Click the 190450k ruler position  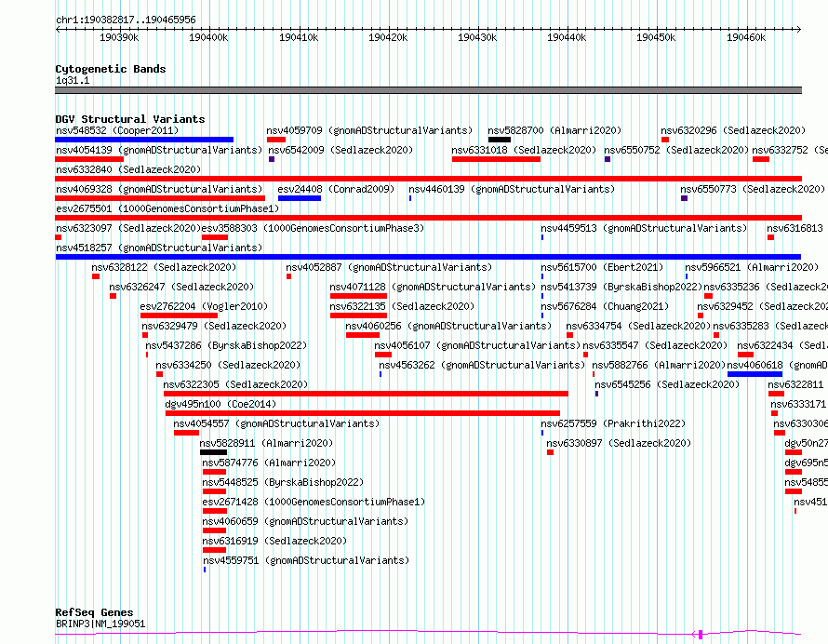[x=655, y=37]
